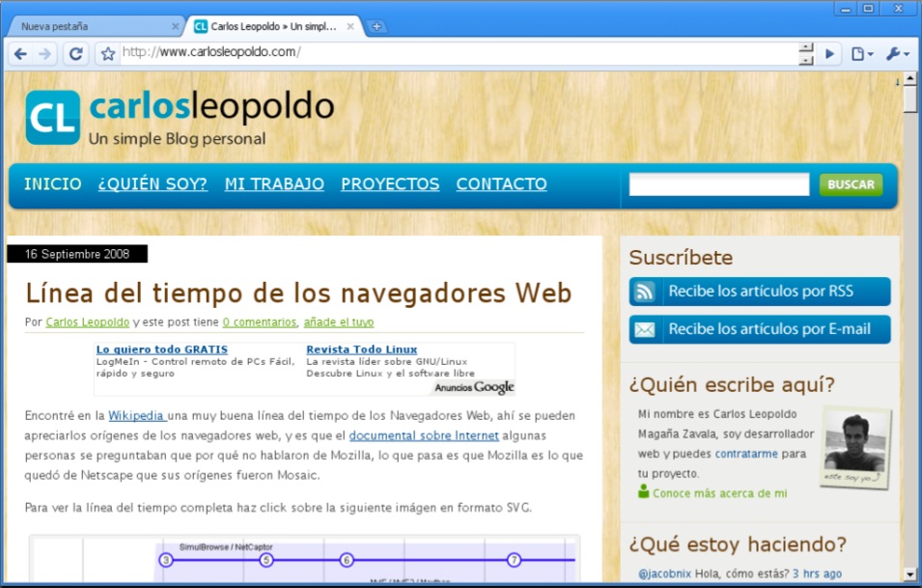
Task: Click the Go arrow beside the address bar
Action: 829,54
